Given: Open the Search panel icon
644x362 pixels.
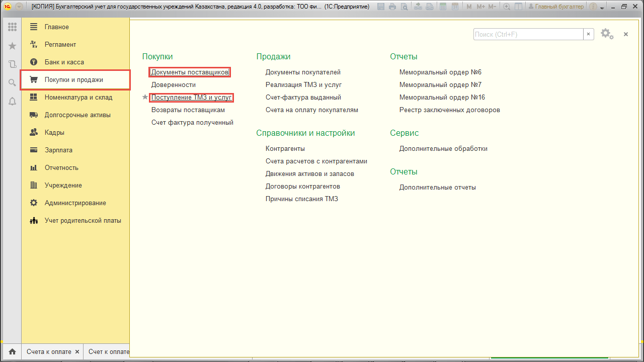Looking at the screenshot, I should click(11, 81).
